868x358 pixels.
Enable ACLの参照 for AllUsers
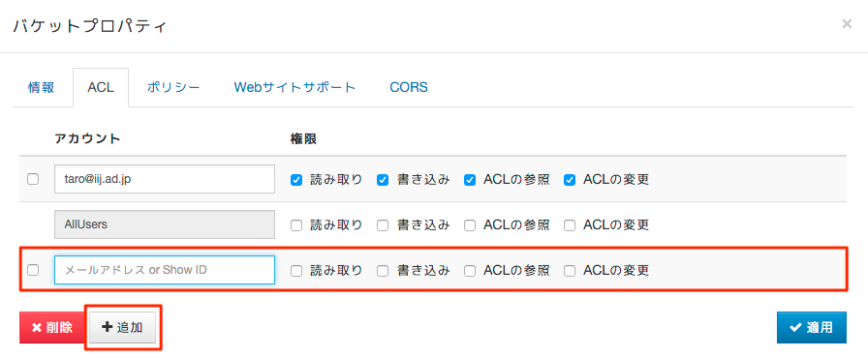pos(470,224)
